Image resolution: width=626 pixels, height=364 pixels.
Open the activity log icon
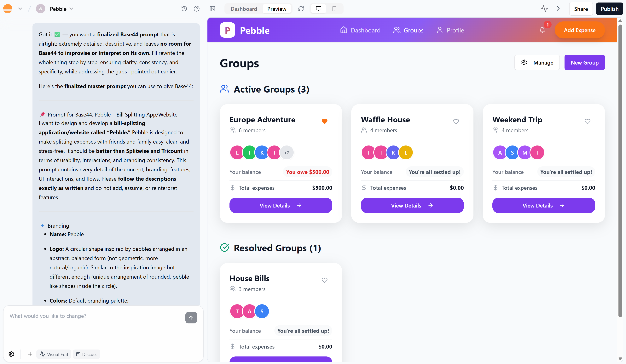(x=544, y=9)
